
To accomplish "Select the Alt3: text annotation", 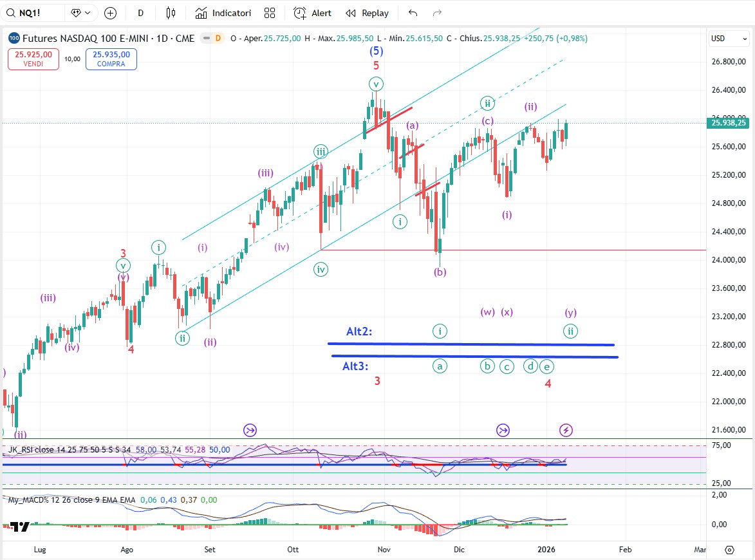I will pos(355,366).
